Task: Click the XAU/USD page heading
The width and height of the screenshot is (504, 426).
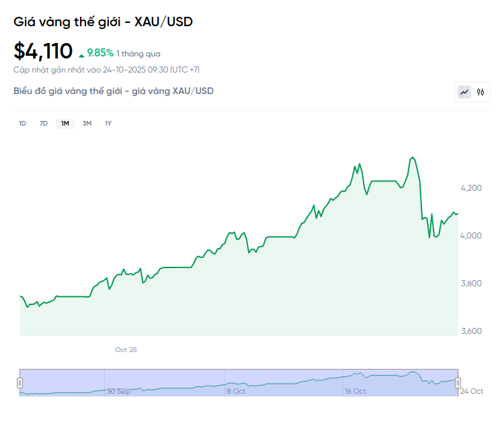Action: coord(103,22)
